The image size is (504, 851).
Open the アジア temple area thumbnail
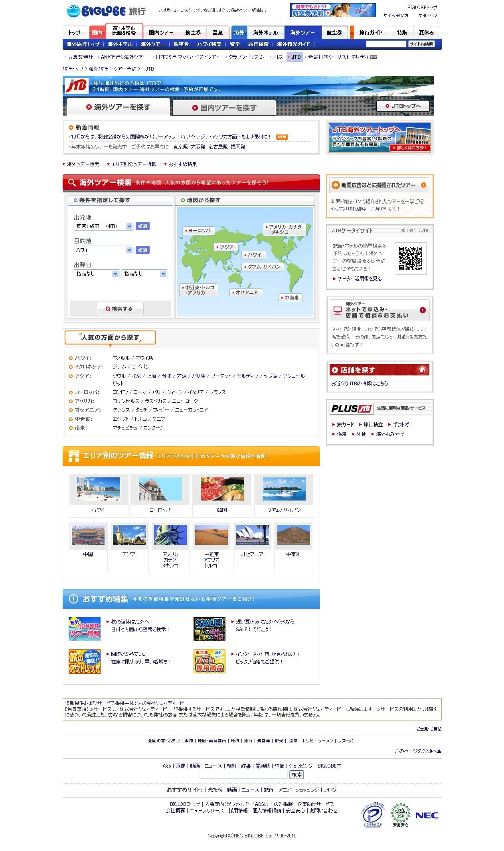click(129, 534)
